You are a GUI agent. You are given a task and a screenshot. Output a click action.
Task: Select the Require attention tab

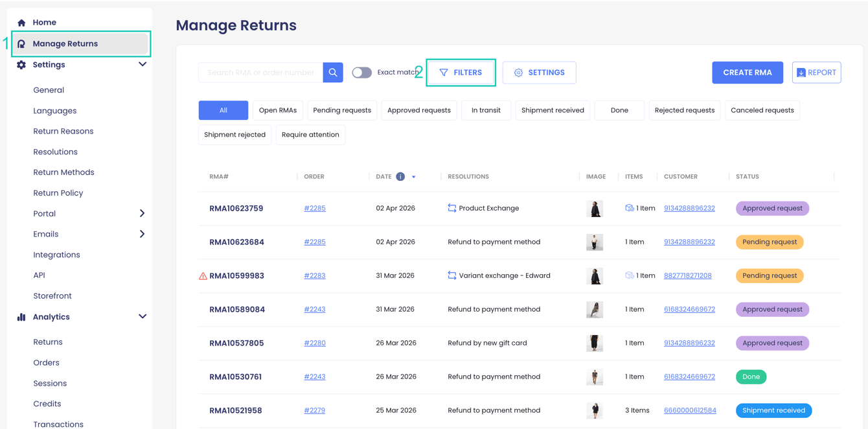(x=310, y=135)
